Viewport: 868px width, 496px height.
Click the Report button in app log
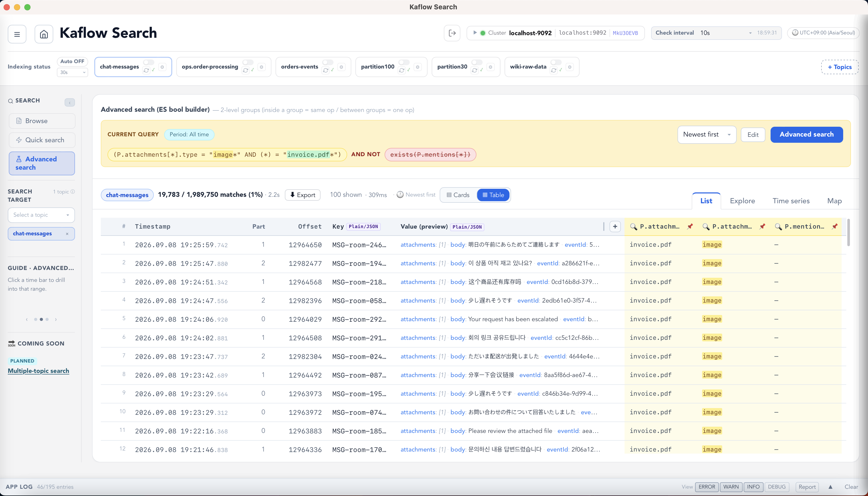[807, 487]
